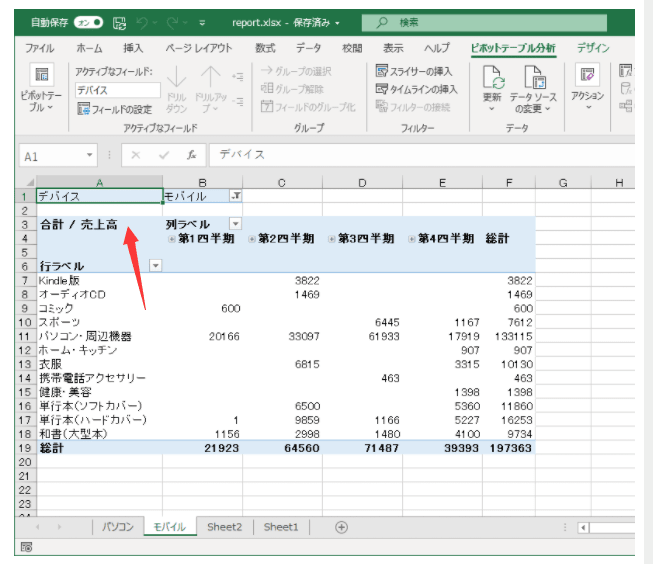Open the 表示 tab
653x564 pixels.
pyautogui.click(x=393, y=48)
